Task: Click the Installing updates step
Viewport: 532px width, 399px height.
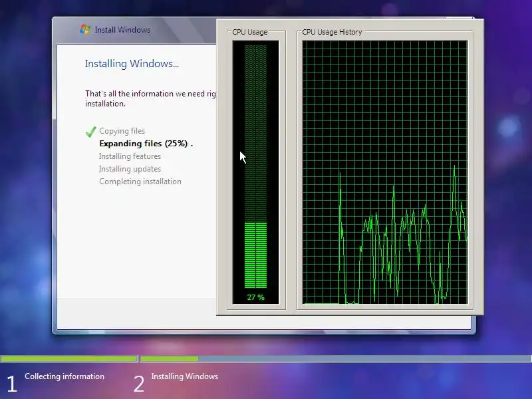Action: [130, 169]
